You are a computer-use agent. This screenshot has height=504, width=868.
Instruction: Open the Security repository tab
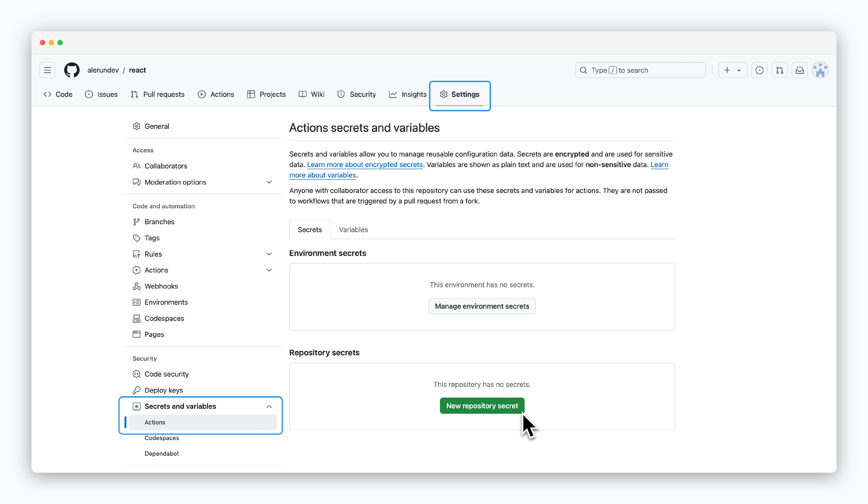point(356,94)
